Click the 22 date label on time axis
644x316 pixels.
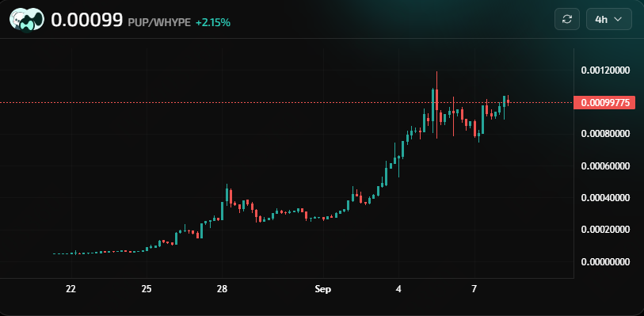pyautogui.click(x=71, y=289)
